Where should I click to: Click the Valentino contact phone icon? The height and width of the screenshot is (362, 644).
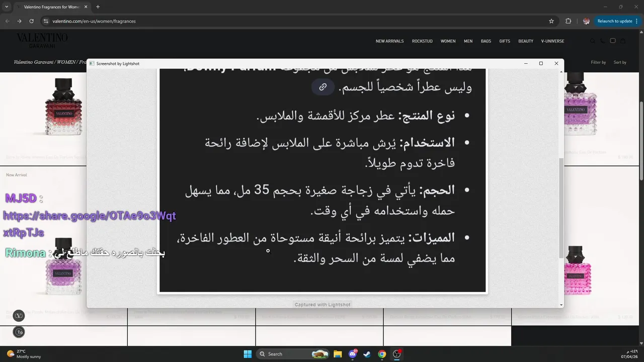[x=603, y=41]
